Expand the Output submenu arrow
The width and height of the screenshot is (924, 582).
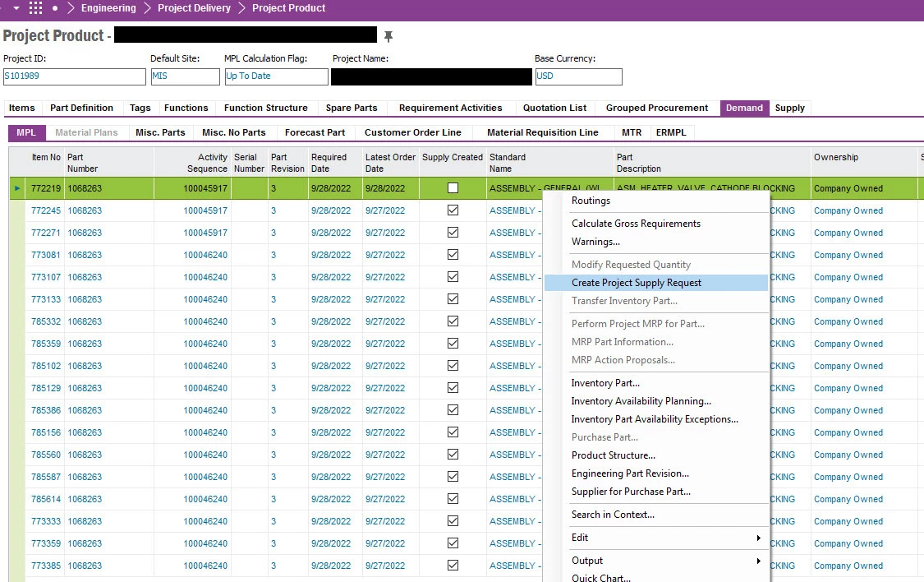click(757, 561)
